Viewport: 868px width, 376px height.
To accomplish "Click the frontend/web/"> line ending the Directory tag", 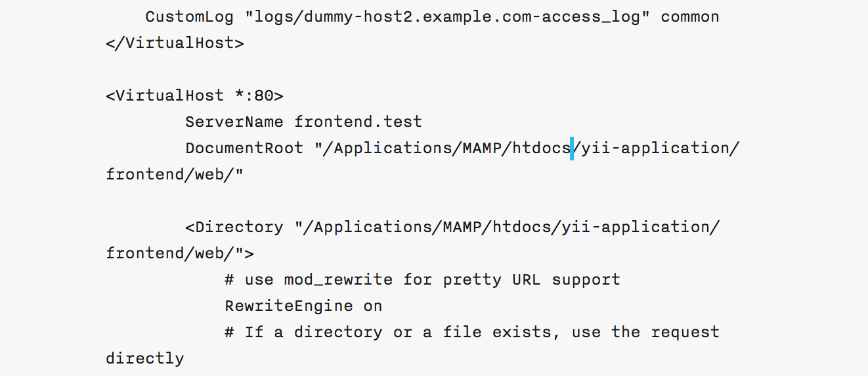I will point(180,254).
